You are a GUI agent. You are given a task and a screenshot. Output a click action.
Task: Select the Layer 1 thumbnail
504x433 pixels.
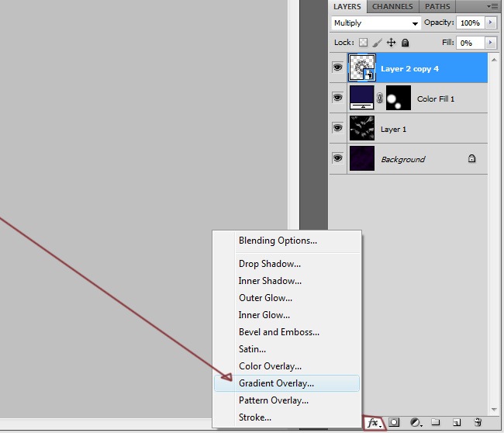(x=362, y=128)
